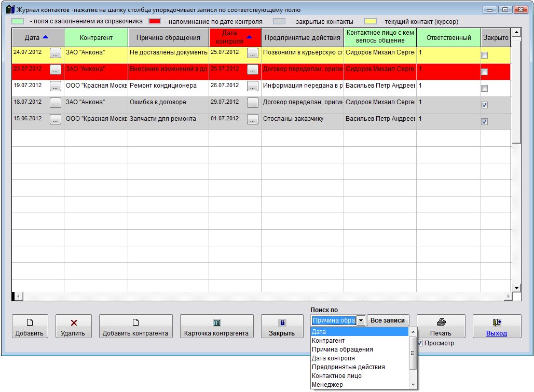Open date picker for 18.07.2012 Дата cell
This screenshot has width=534, height=392.
coord(56,103)
